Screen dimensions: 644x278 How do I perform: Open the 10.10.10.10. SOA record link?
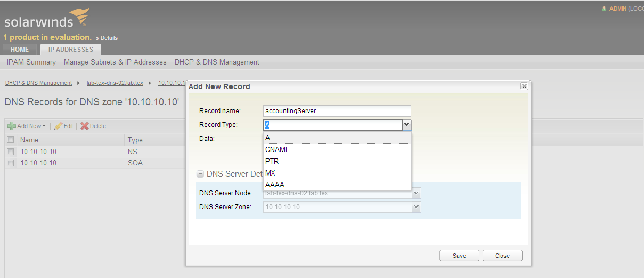(39, 163)
